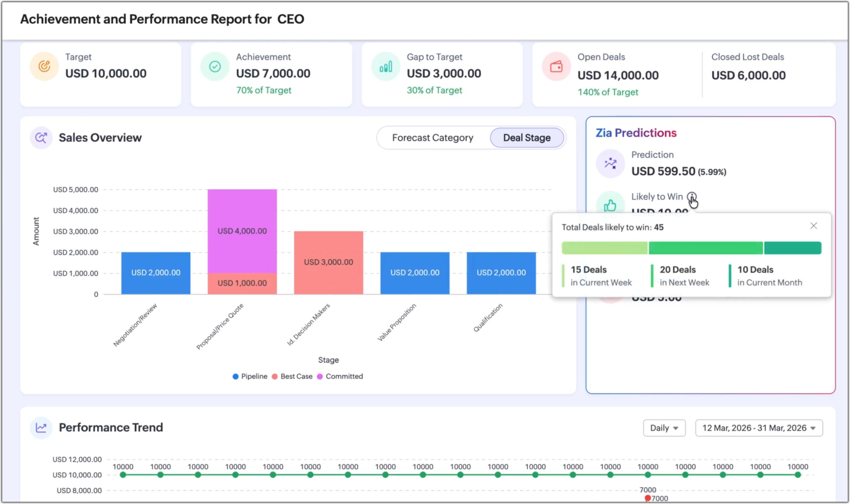Click the 20 Deals Next Week progress segment
Viewport: 850px width, 504px height.
pos(706,248)
